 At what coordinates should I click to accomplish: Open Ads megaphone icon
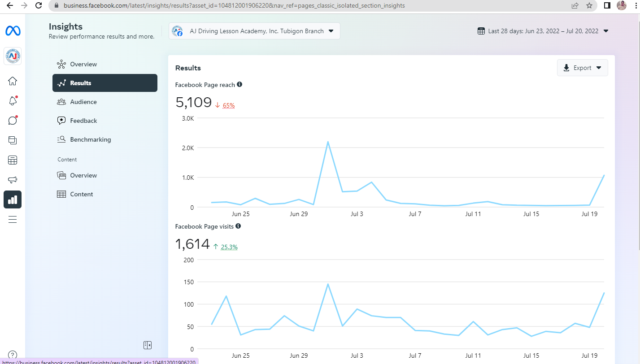[x=13, y=180]
